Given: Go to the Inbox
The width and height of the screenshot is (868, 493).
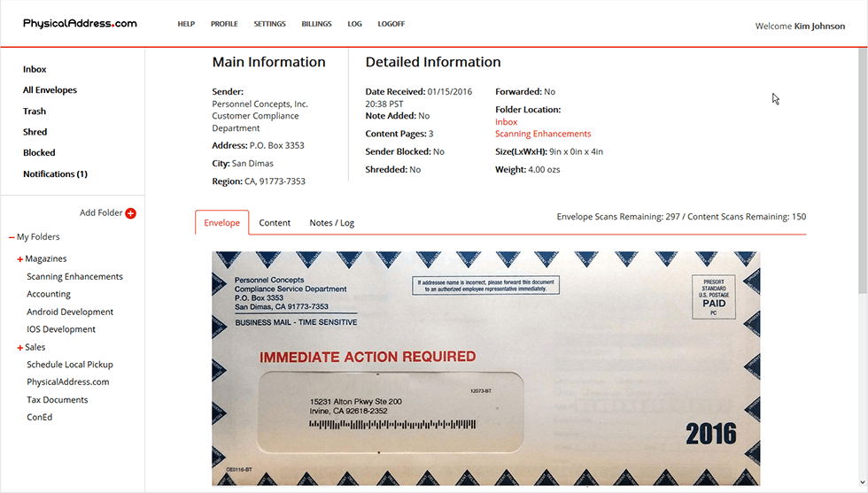Looking at the screenshot, I should (x=35, y=69).
